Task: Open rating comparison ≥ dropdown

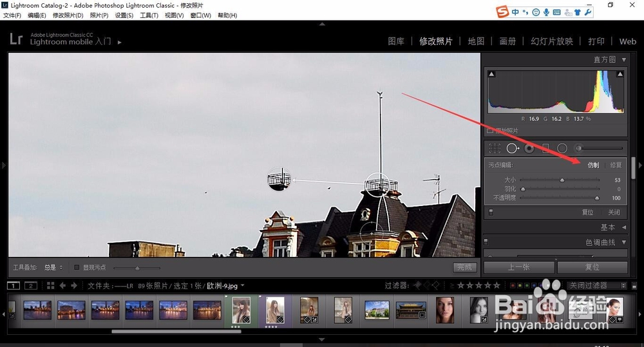Action: [452, 285]
